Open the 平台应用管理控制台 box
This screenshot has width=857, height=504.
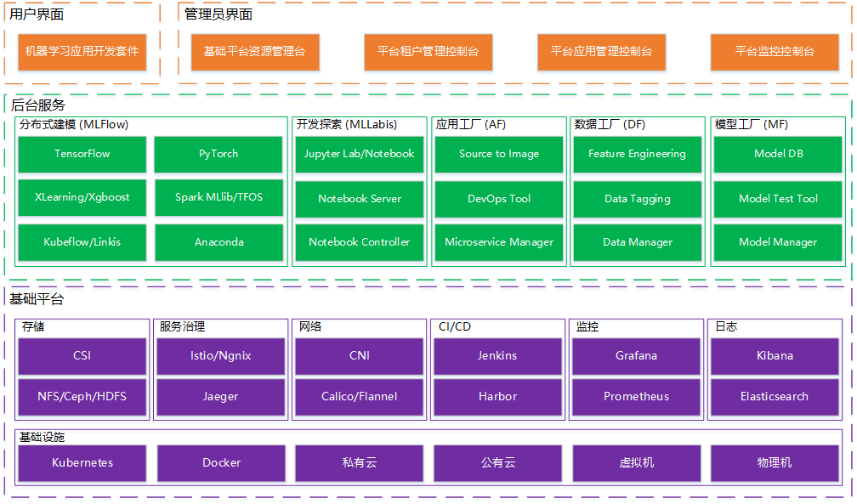(601, 52)
